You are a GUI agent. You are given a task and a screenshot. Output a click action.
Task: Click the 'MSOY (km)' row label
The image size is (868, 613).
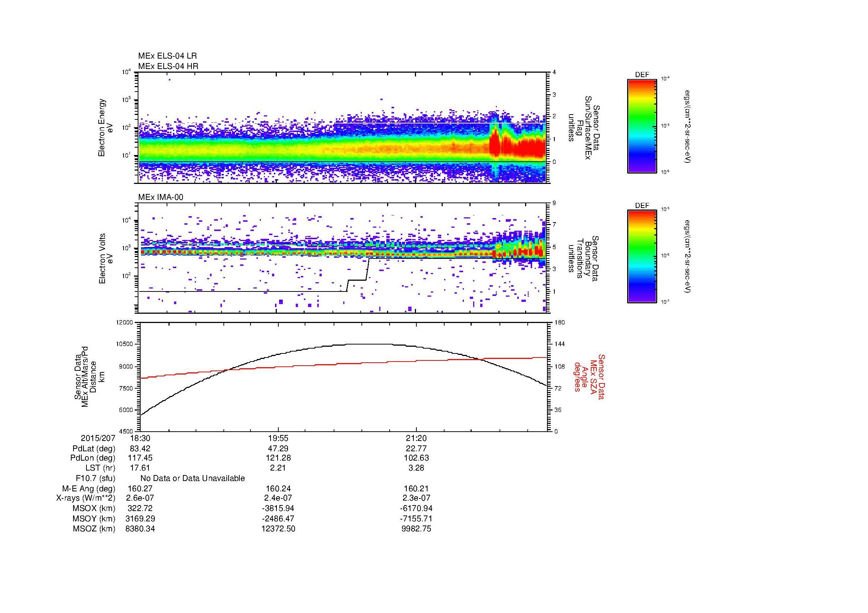[x=94, y=518]
